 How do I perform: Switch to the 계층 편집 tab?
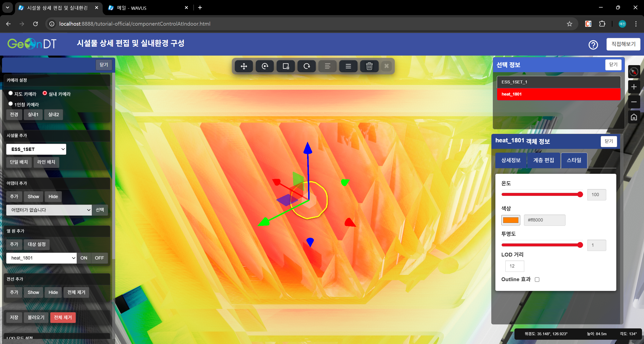pos(544,160)
